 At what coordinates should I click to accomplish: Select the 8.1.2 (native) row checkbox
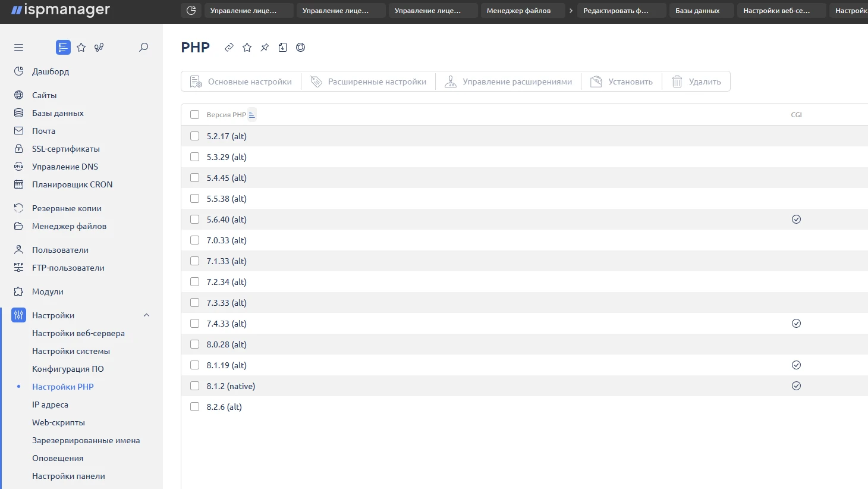coord(194,386)
